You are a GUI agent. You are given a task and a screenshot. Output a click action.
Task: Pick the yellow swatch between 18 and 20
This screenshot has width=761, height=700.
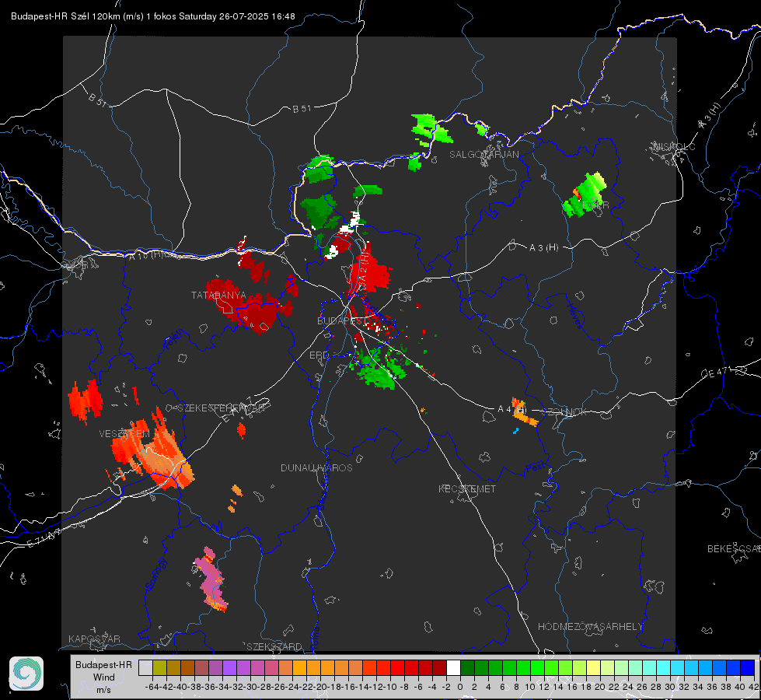tap(593, 667)
